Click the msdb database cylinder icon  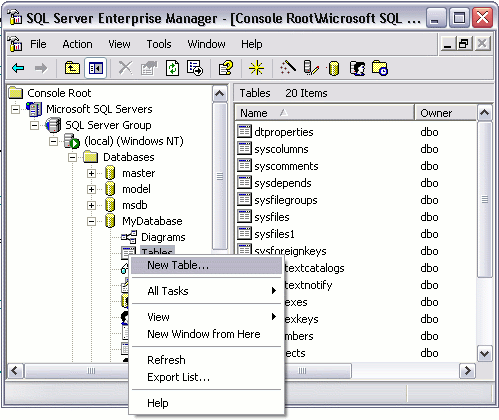click(110, 205)
